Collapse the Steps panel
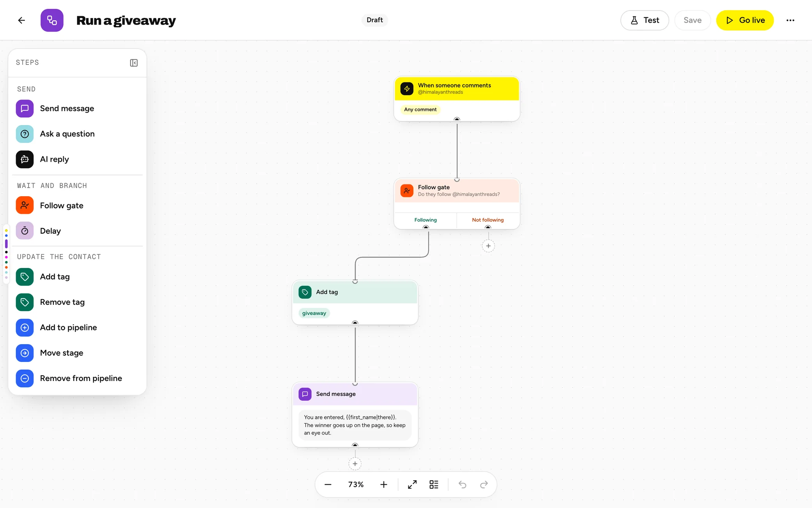 [134, 63]
